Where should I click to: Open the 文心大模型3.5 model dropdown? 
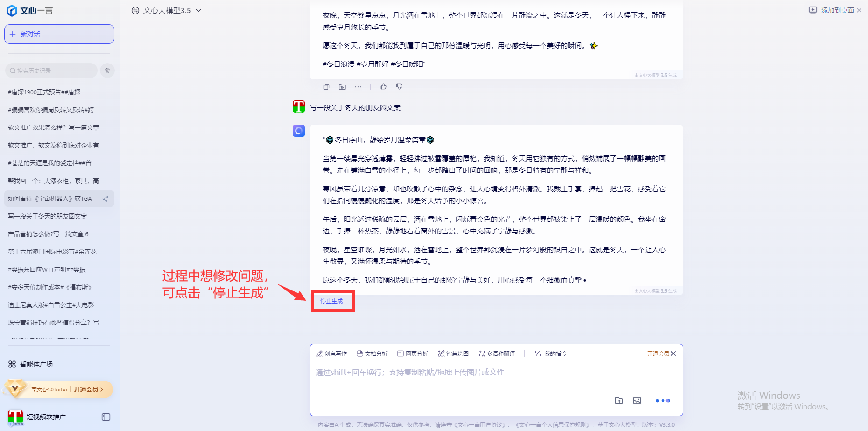pyautogui.click(x=167, y=10)
